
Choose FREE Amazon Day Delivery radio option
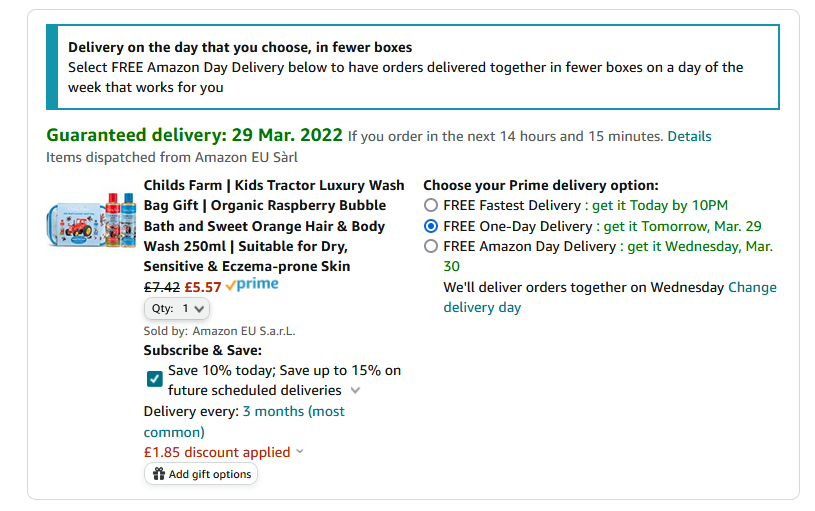[430, 246]
